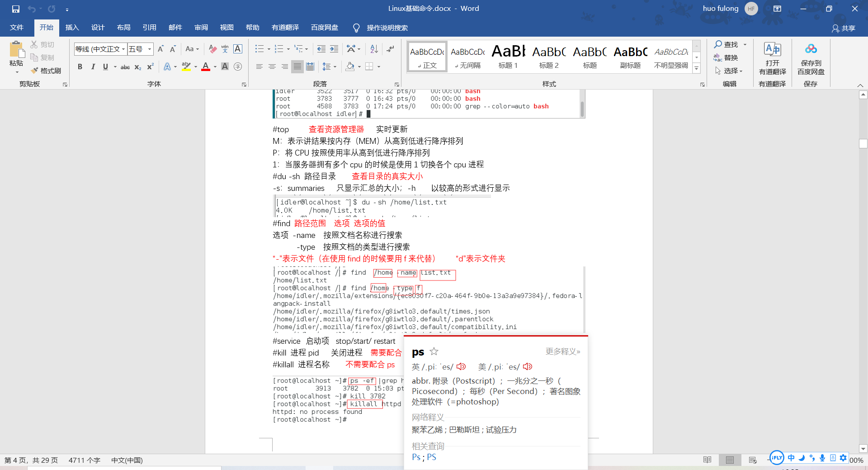
Task: Open the 保存到百度网盘 pane
Action: tap(810, 59)
